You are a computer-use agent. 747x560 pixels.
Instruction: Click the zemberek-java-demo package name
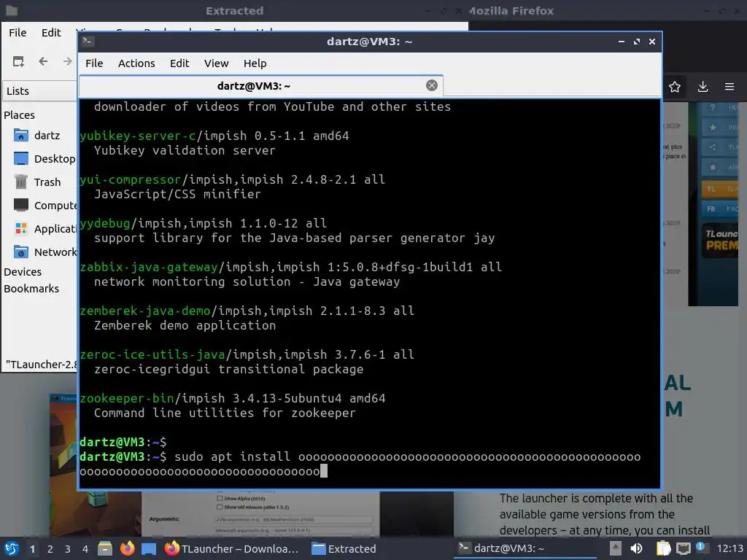coord(145,311)
